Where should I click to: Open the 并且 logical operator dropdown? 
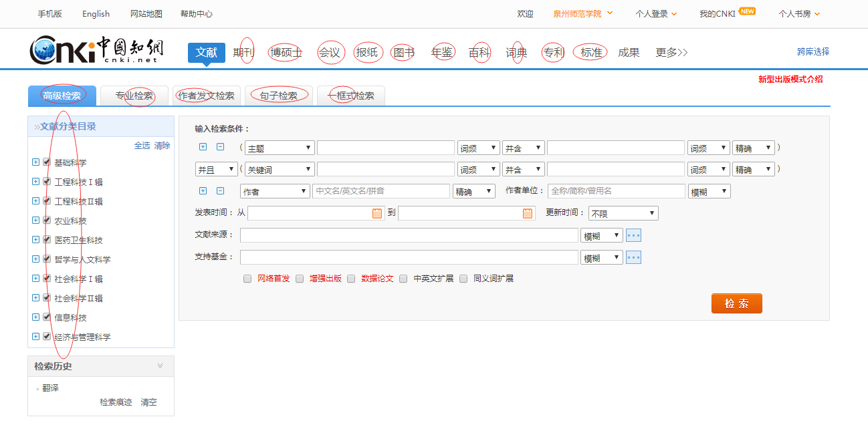pyautogui.click(x=216, y=170)
